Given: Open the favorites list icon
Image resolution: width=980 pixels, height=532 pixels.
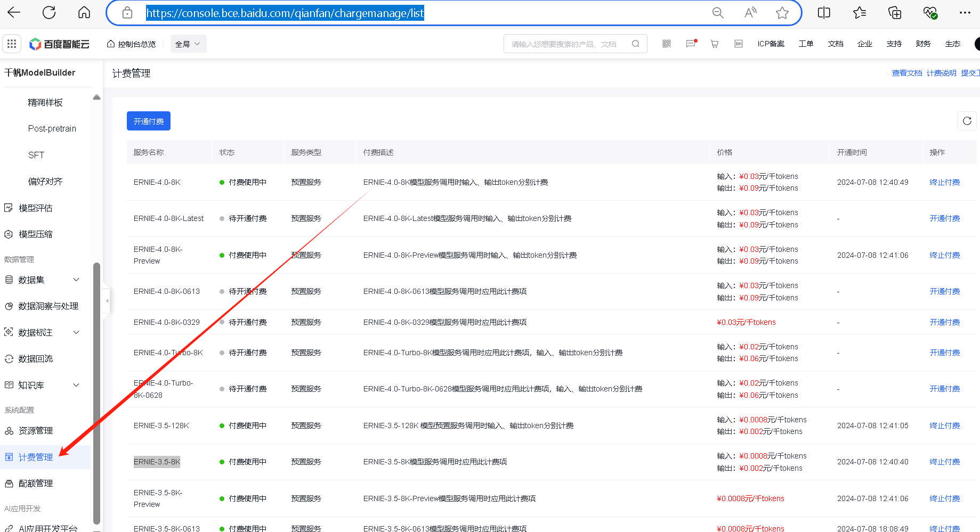Looking at the screenshot, I should tap(860, 13).
